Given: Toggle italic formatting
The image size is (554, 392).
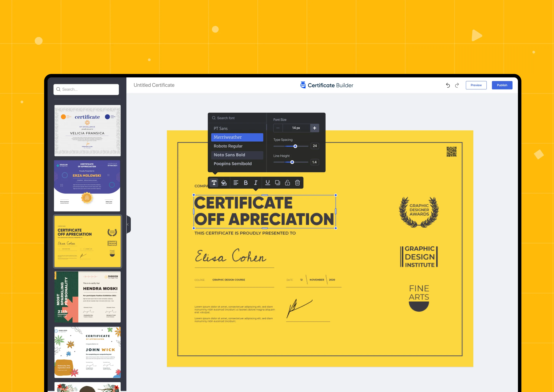Looking at the screenshot, I should [256, 183].
